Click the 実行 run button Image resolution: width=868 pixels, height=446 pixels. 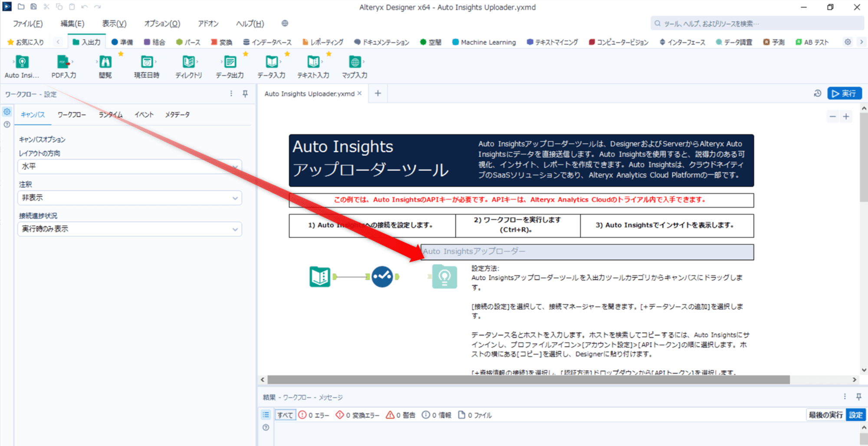pyautogui.click(x=844, y=93)
